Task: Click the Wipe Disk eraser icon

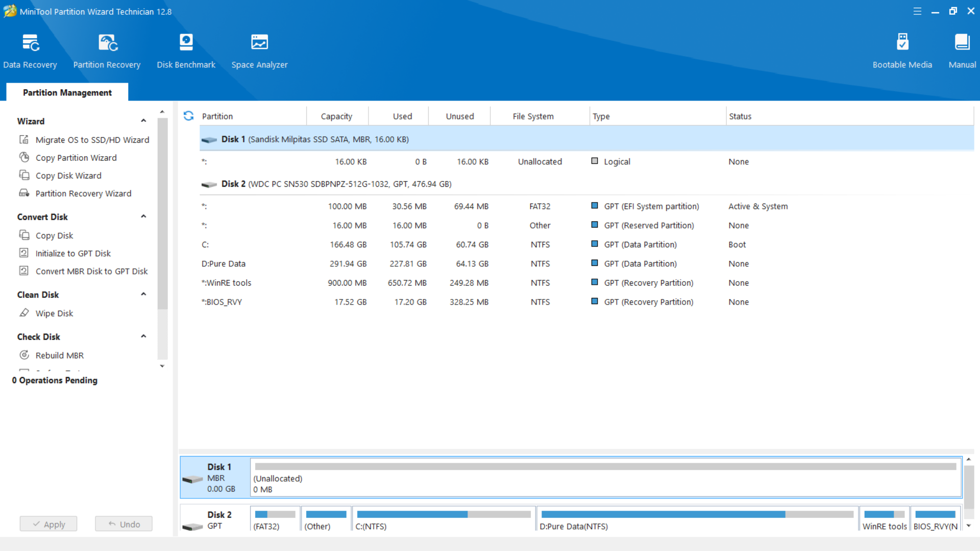Action: point(24,313)
